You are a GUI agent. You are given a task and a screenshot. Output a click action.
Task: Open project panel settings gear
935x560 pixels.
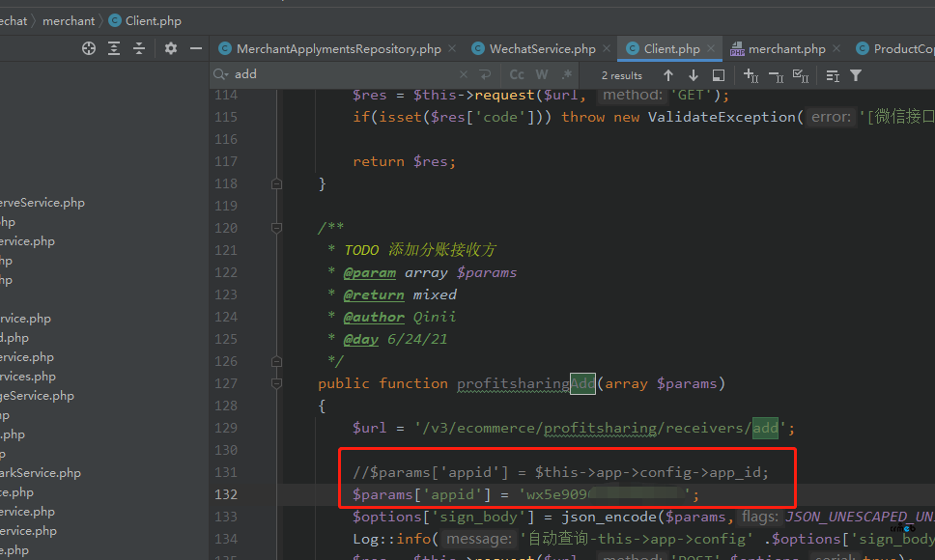click(x=171, y=48)
